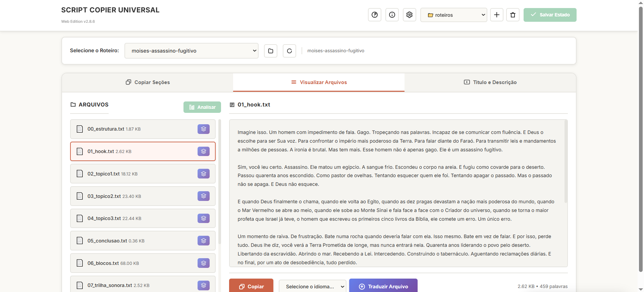This screenshot has height=292, width=644.
Task: Open settings gear icon
Action: (x=410, y=15)
